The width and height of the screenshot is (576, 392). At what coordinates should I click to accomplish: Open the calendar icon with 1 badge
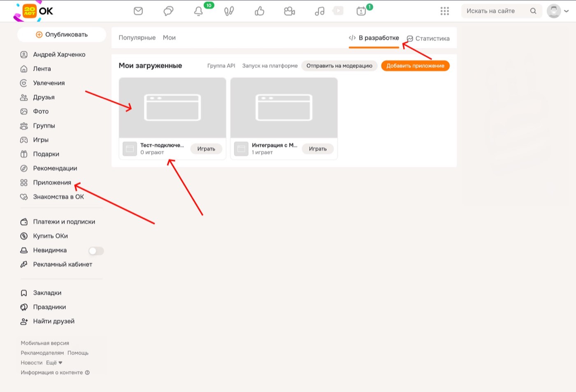361,11
